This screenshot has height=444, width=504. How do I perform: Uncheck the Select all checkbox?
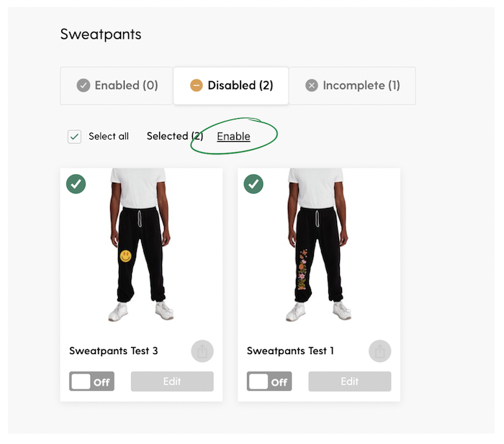74,137
